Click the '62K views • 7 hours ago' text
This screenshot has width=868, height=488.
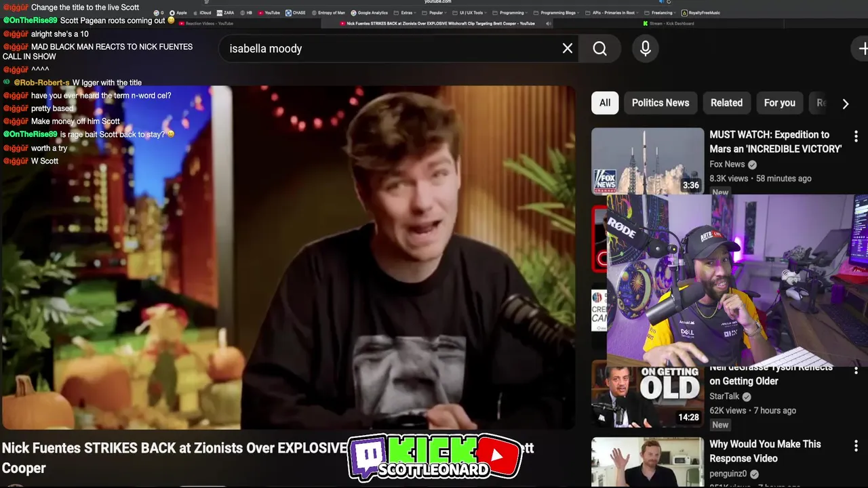[753, 411]
